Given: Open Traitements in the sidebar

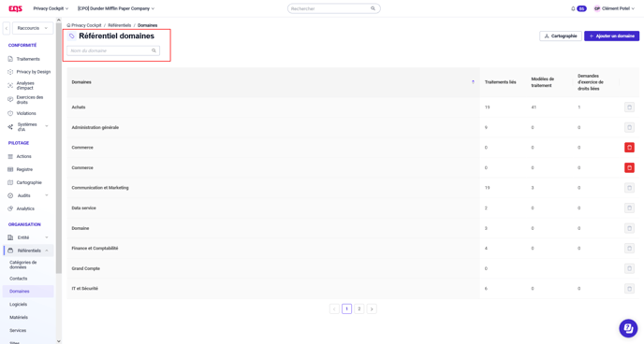Looking at the screenshot, I should pos(28,59).
